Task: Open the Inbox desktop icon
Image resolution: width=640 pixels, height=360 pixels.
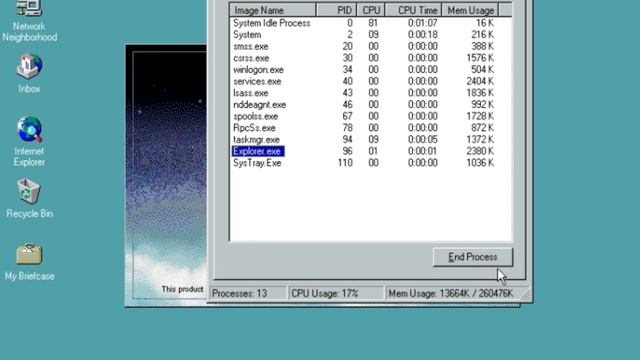Action: coord(29,73)
